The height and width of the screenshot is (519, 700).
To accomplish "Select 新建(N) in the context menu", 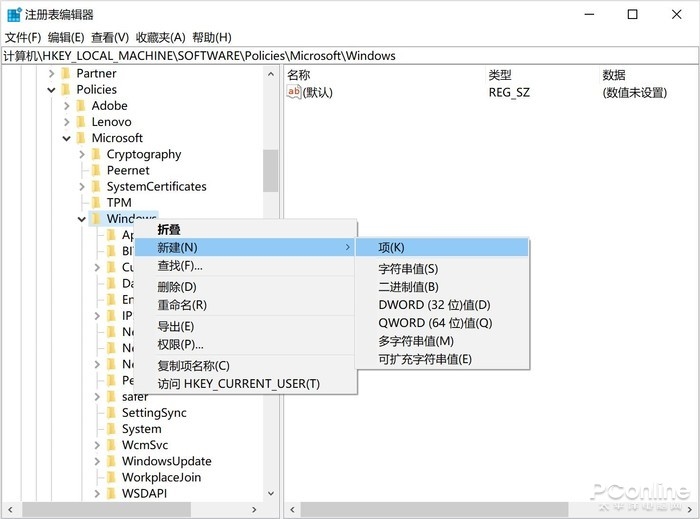I will pos(245,247).
